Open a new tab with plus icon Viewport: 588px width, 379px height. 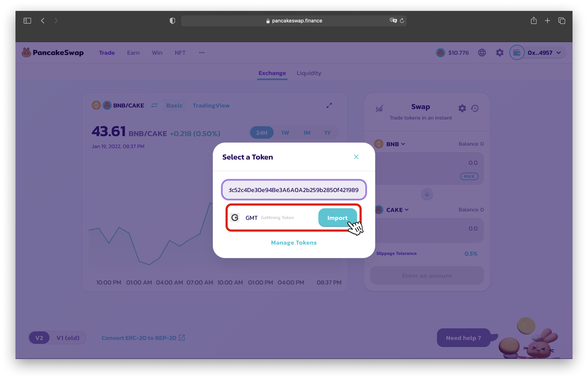tap(547, 21)
